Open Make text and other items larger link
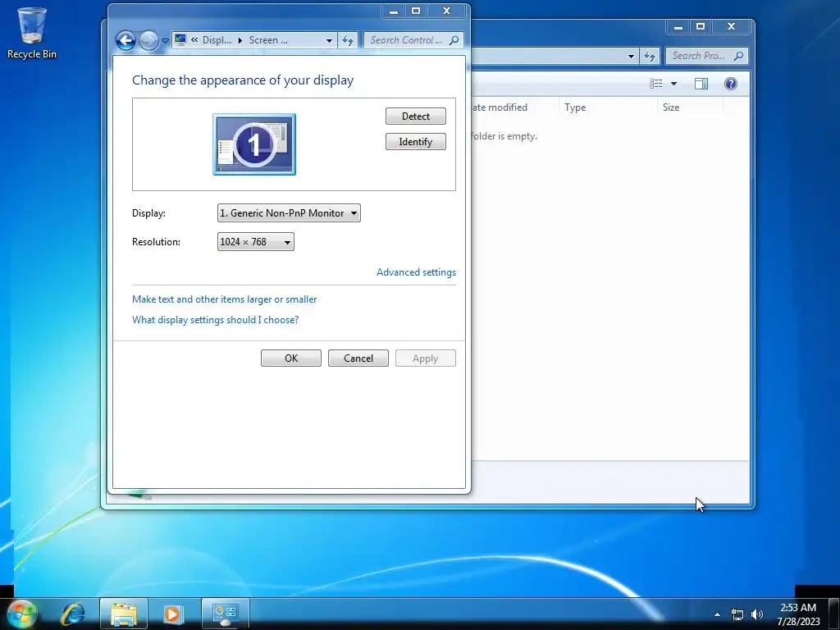 (x=225, y=299)
